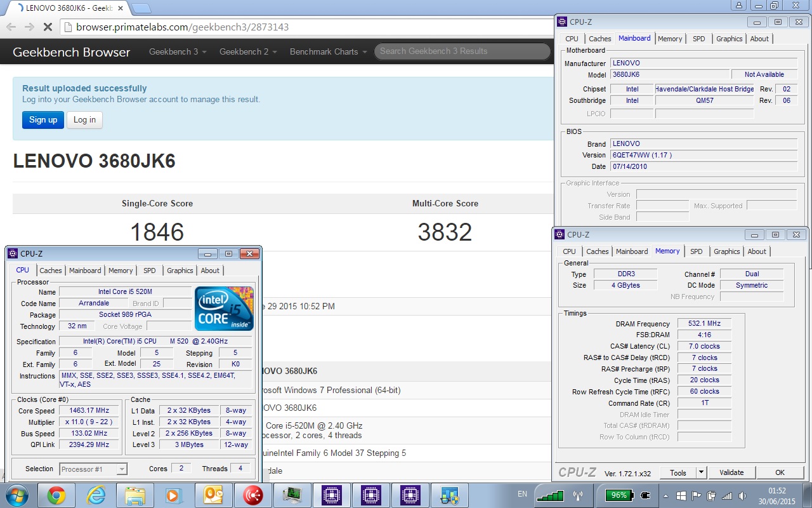Open Internet Explorer from the taskbar
Screen dimensions: 812x508
pyautogui.click(x=96, y=495)
